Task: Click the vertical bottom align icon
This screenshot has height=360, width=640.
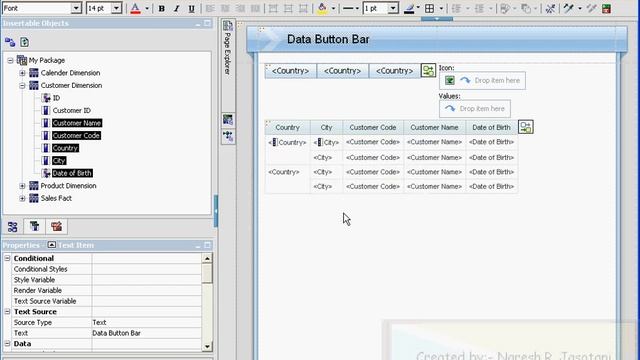Action: tap(303, 9)
